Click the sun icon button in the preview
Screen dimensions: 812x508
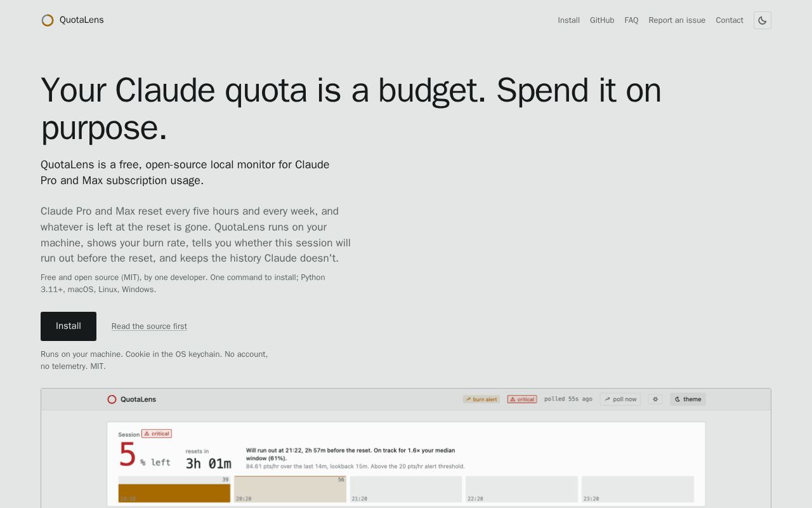(x=655, y=399)
